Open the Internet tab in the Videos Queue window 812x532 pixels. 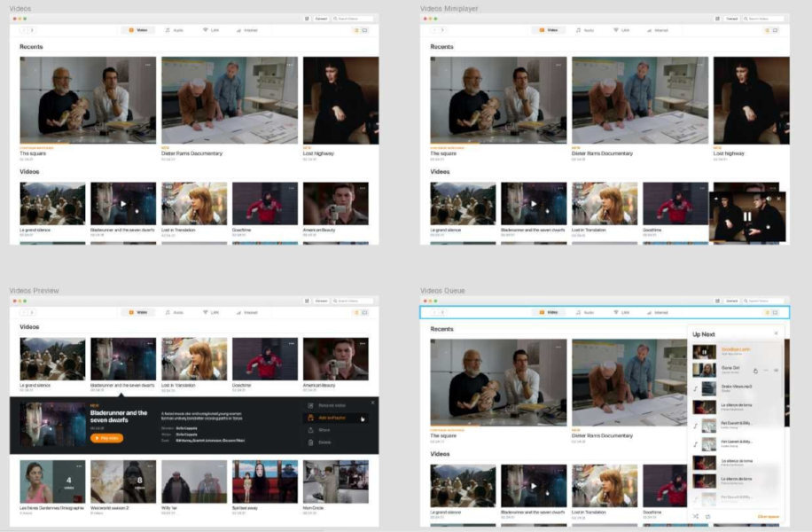click(x=658, y=313)
